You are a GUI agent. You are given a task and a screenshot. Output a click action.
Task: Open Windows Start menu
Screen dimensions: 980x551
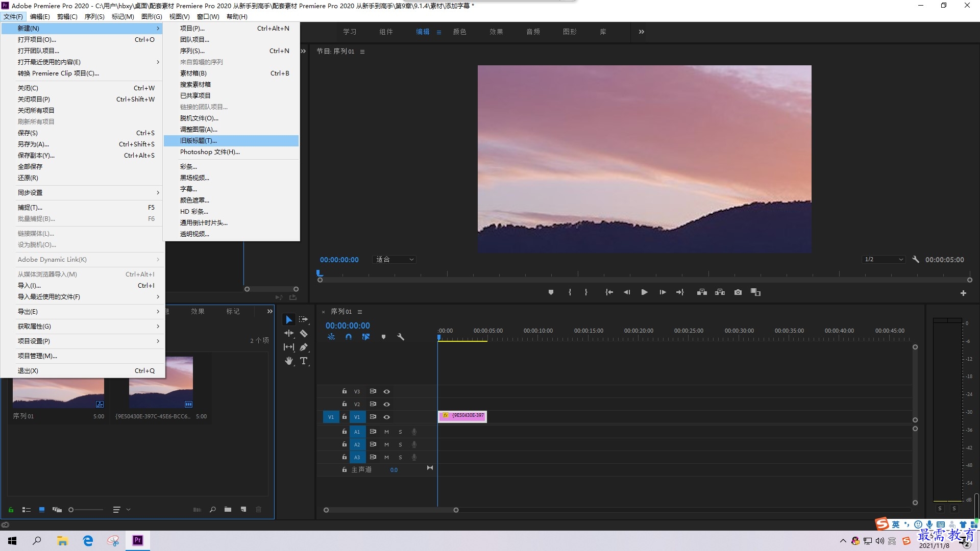12,541
